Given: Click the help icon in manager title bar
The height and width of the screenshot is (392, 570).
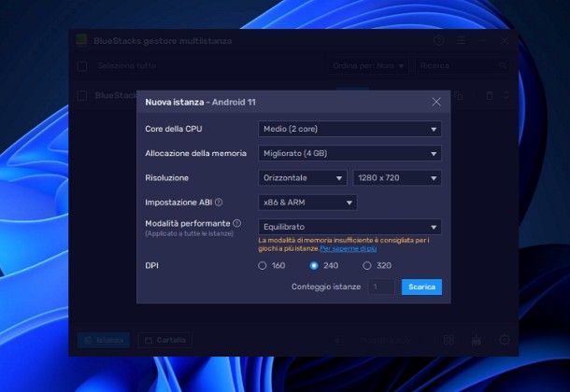Looking at the screenshot, I should click(x=439, y=41).
